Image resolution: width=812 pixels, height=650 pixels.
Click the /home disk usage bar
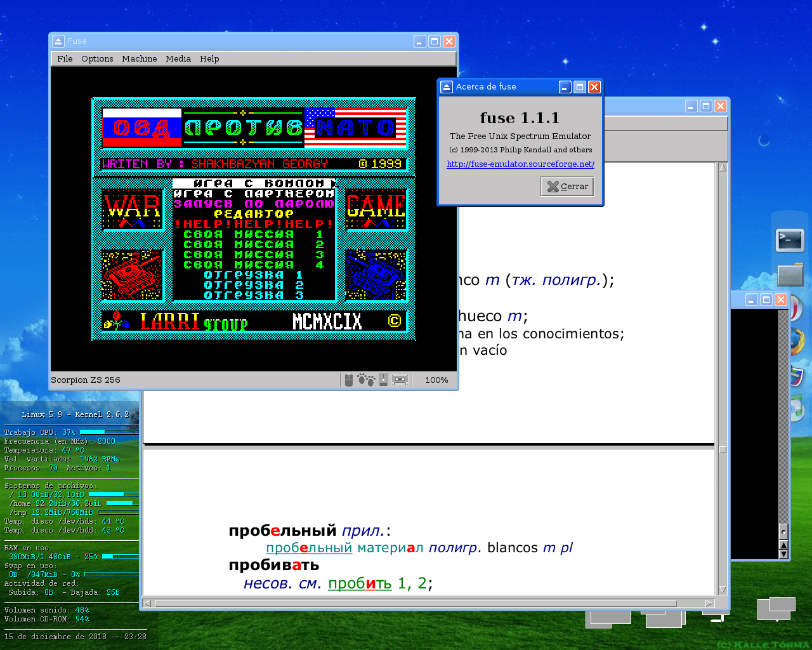pyautogui.click(x=122, y=503)
